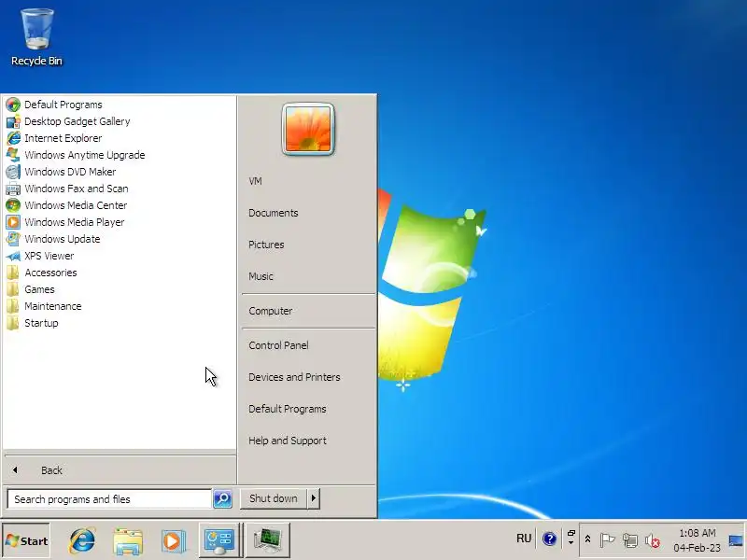
Task: Open Documents from the Start menu
Action: (274, 213)
